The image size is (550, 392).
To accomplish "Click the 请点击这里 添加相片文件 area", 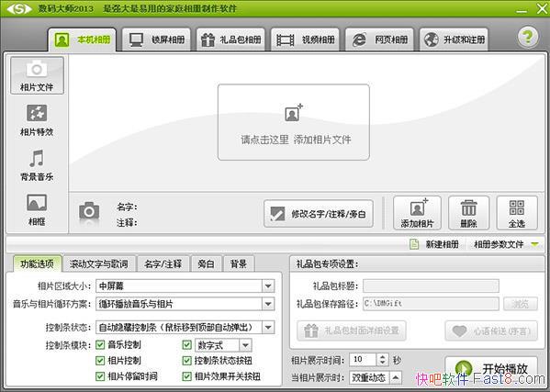I will [294, 122].
